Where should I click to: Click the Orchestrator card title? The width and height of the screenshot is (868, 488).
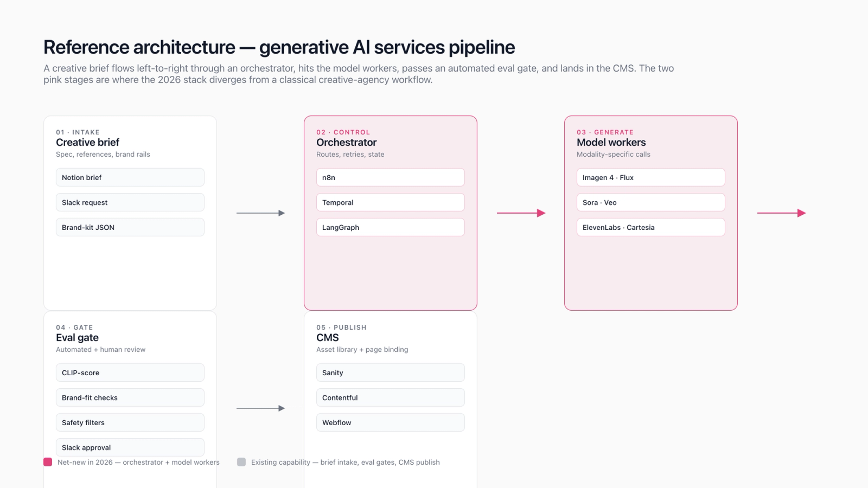(x=346, y=143)
